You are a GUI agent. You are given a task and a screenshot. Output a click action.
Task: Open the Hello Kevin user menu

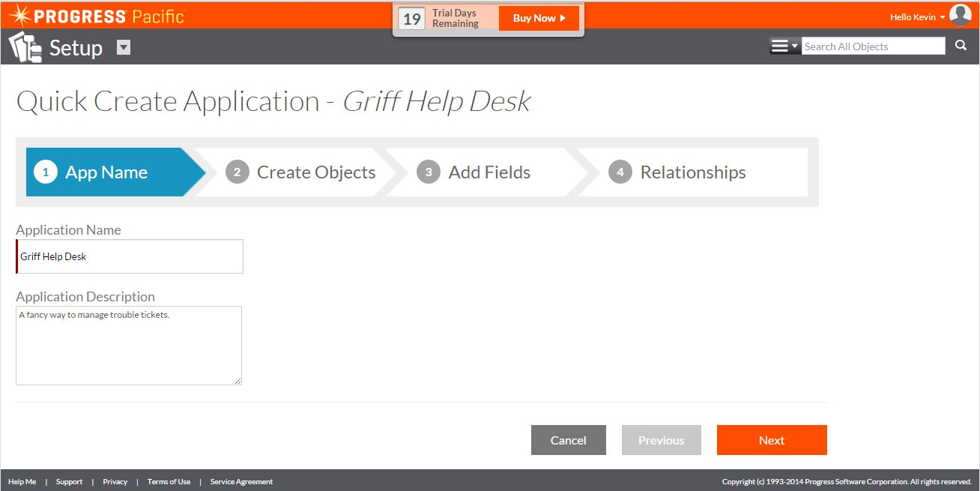click(917, 17)
